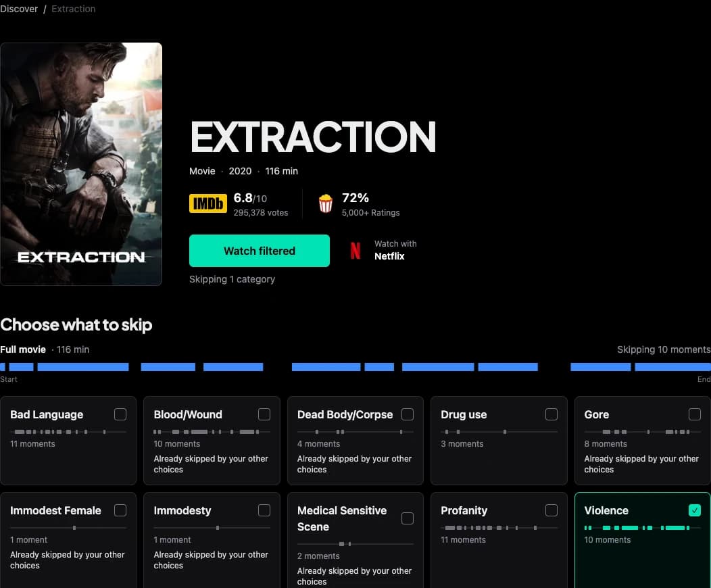Click the Blood/Wound moments timeline
Viewport: 711px width, 588px height.
pyautogui.click(x=212, y=432)
